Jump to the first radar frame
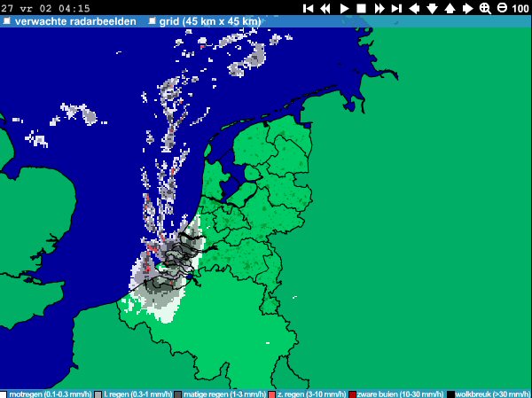532x398 pixels. point(308,8)
